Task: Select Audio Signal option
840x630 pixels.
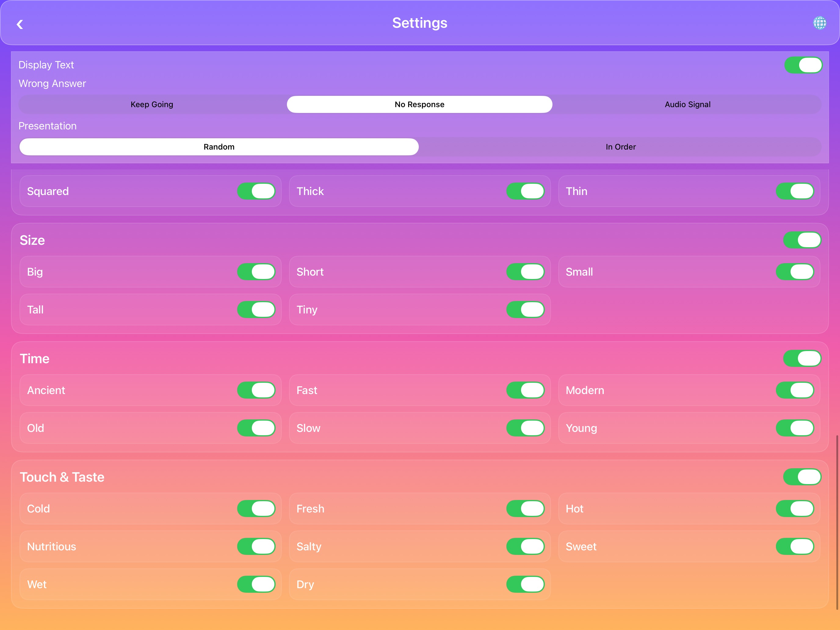Action: [x=687, y=104]
